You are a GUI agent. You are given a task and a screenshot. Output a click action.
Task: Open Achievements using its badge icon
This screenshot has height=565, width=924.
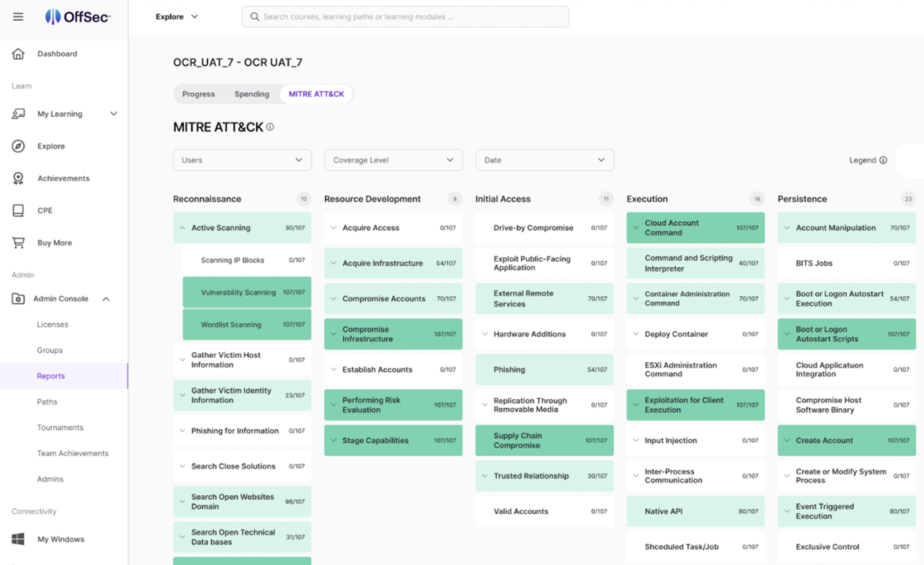click(x=18, y=178)
